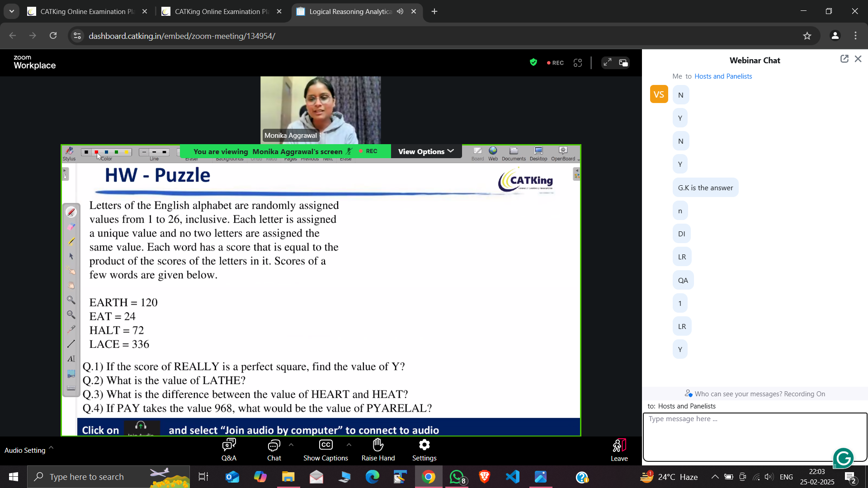Switch video layout view icon
Viewport: 868px width, 488px height.
(623, 63)
